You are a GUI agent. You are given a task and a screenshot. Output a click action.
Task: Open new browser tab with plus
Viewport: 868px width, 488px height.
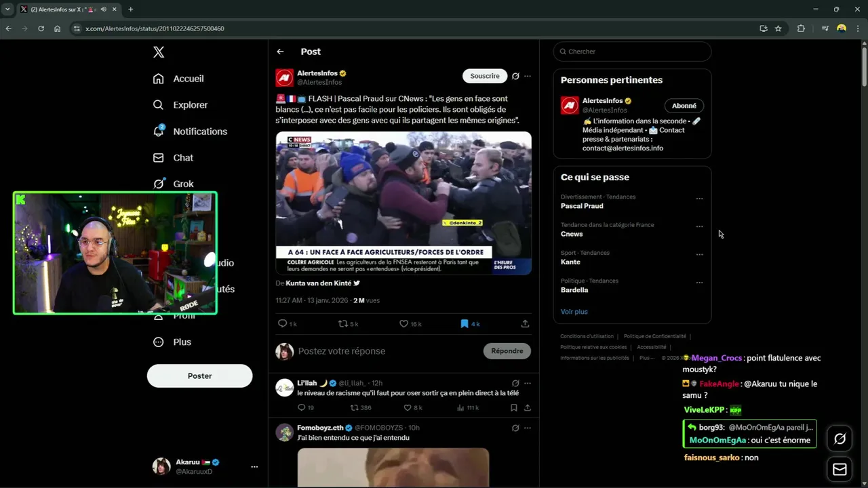tap(131, 9)
